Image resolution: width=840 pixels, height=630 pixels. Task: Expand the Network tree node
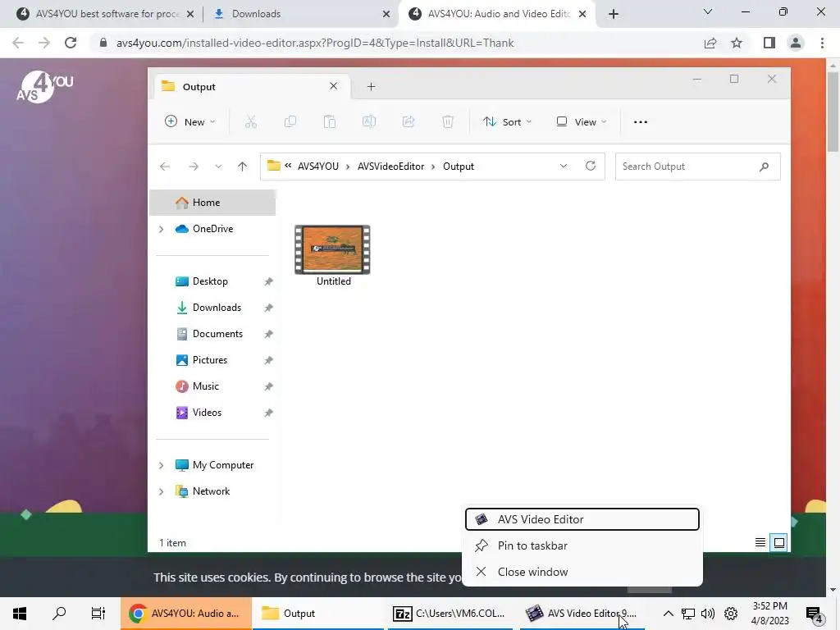pos(162,492)
